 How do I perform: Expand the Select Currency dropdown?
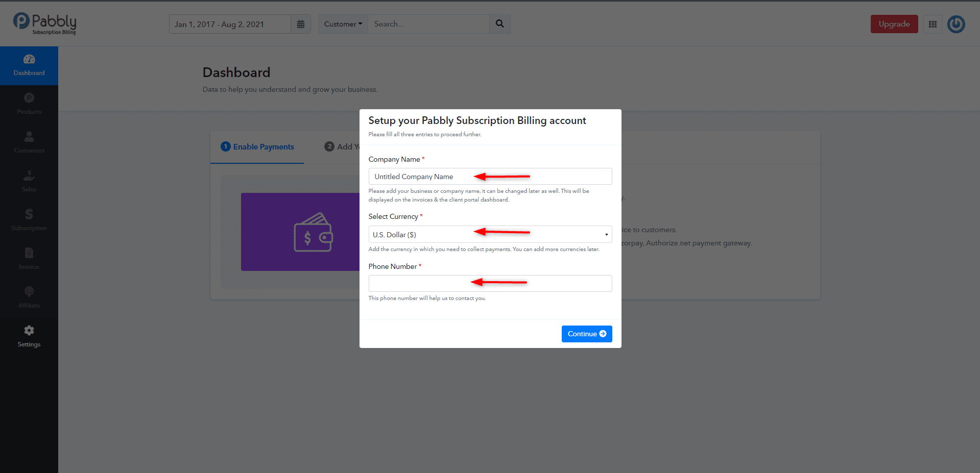click(x=490, y=234)
